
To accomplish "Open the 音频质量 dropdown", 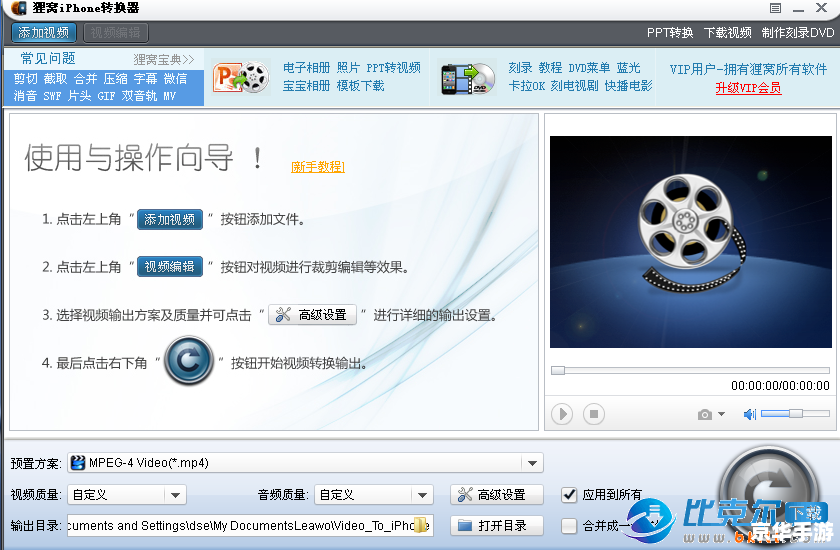I will [x=374, y=495].
